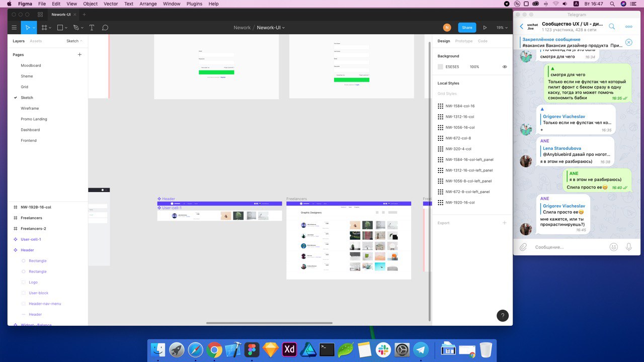Open shape tools dropdown arrow

click(67, 28)
